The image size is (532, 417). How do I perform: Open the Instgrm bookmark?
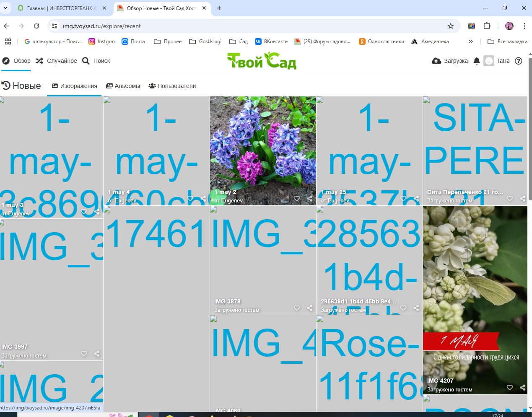point(101,41)
